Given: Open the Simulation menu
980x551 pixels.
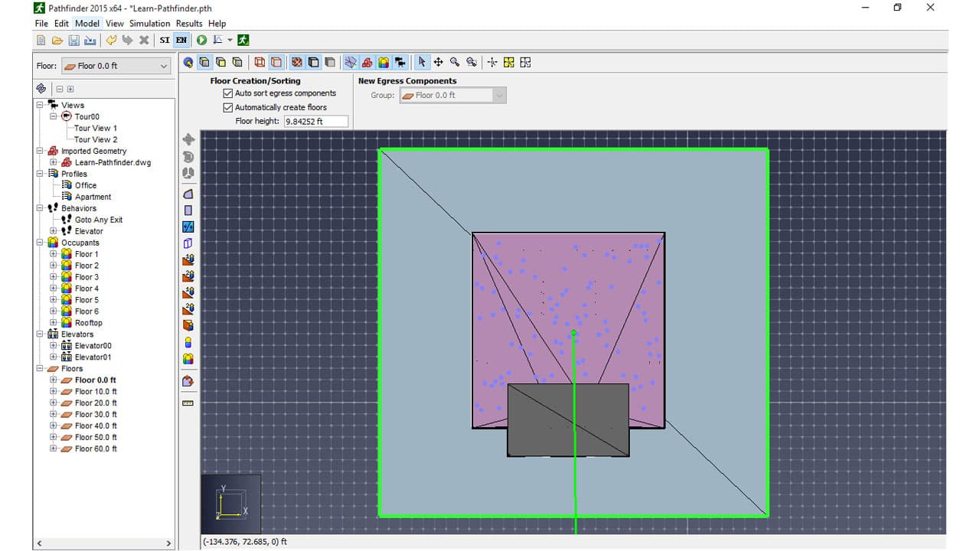Looking at the screenshot, I should click(x=149, y=24).
